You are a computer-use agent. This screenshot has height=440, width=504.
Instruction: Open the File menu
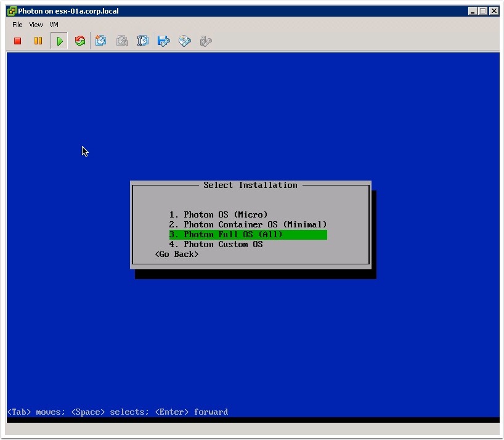click(17, 25)
